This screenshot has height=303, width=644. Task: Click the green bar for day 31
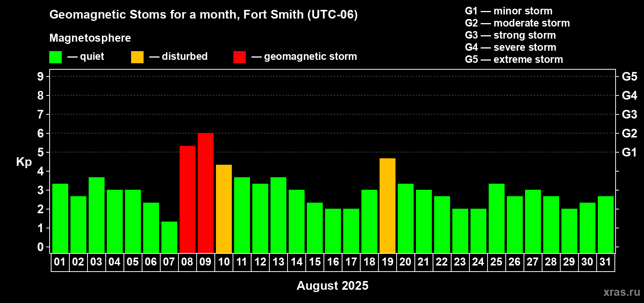(606, 225)
